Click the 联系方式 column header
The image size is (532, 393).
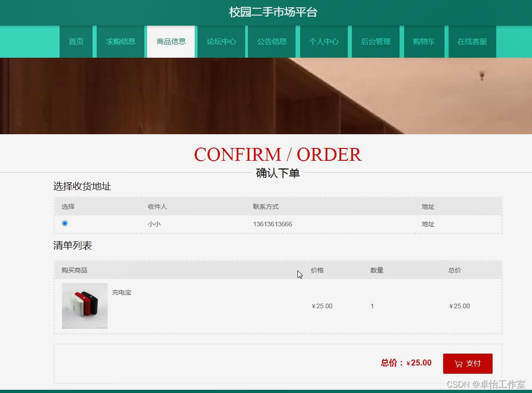(266, 207)
